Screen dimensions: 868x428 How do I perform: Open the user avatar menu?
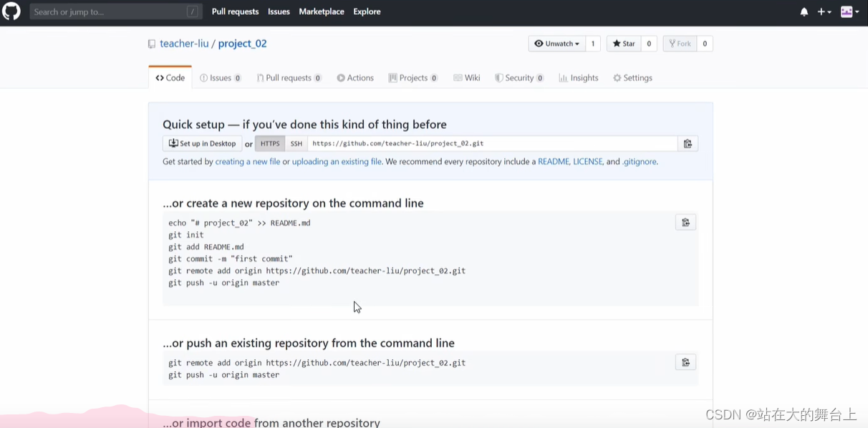coord(849,12)
